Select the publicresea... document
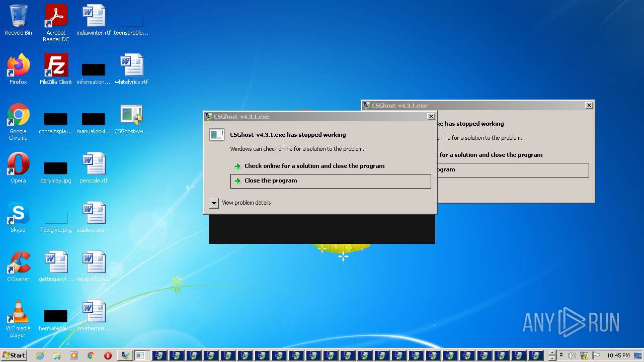 pyautogui.click(x=94, y=217)
